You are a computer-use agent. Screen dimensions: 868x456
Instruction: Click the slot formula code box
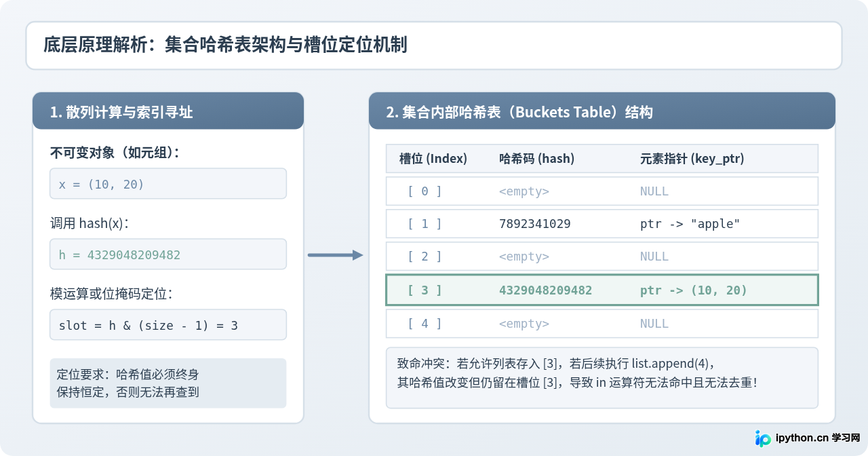pyautogui.click(x=168, y=325)
